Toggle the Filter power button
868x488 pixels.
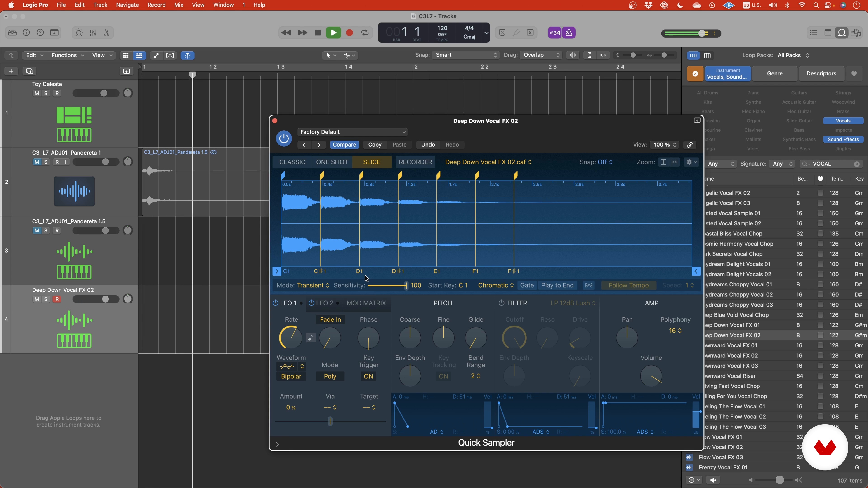(501, 303)
